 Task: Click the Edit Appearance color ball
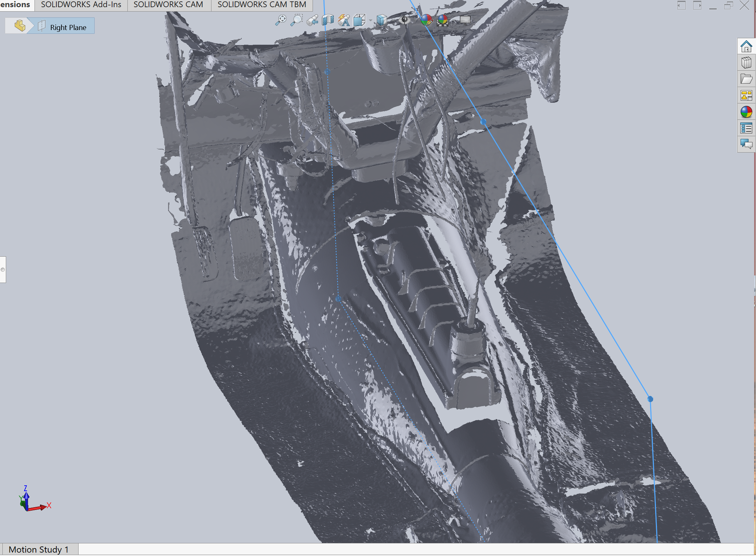click(426, 20)
